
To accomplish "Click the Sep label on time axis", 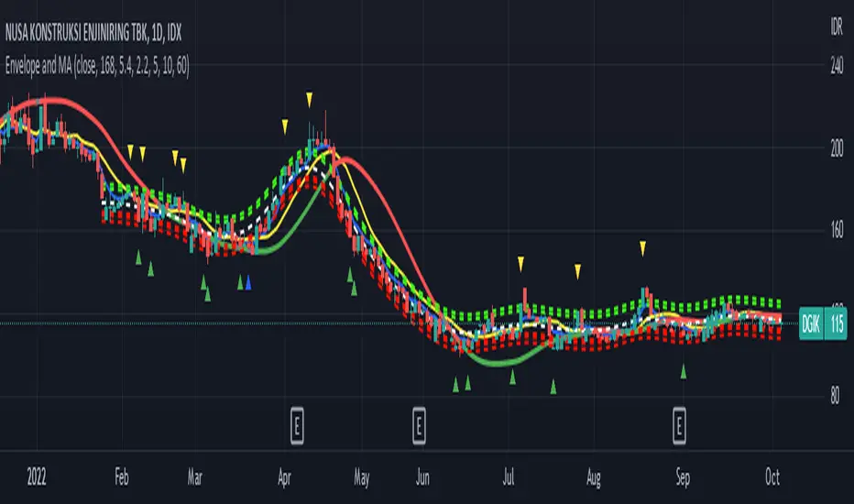I will [x=683, y=477].
